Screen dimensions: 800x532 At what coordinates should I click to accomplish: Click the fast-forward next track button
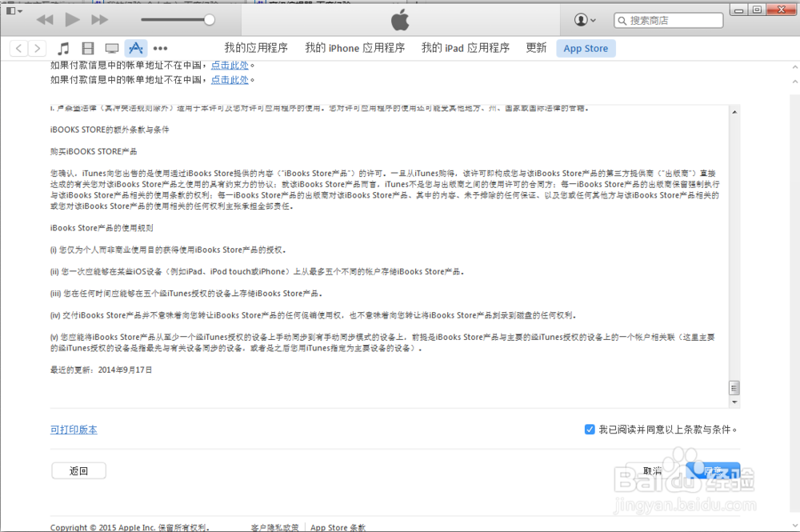[99, 20]
